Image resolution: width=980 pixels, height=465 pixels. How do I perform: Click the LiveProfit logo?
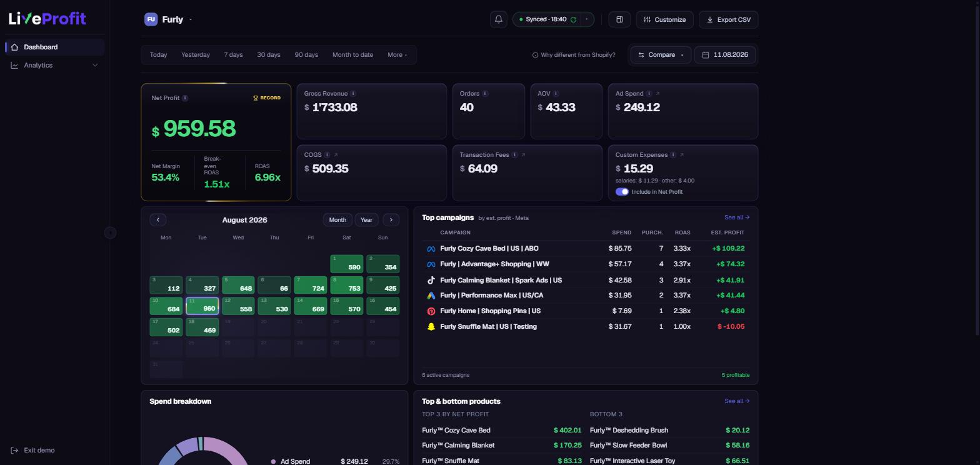pyautogui.click(x=47, y=19)
